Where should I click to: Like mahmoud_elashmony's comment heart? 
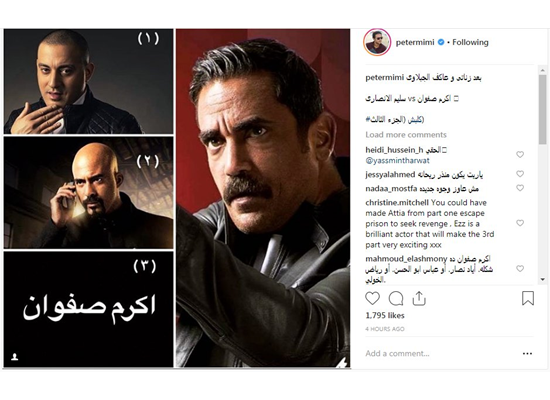[x=520, y=268]
